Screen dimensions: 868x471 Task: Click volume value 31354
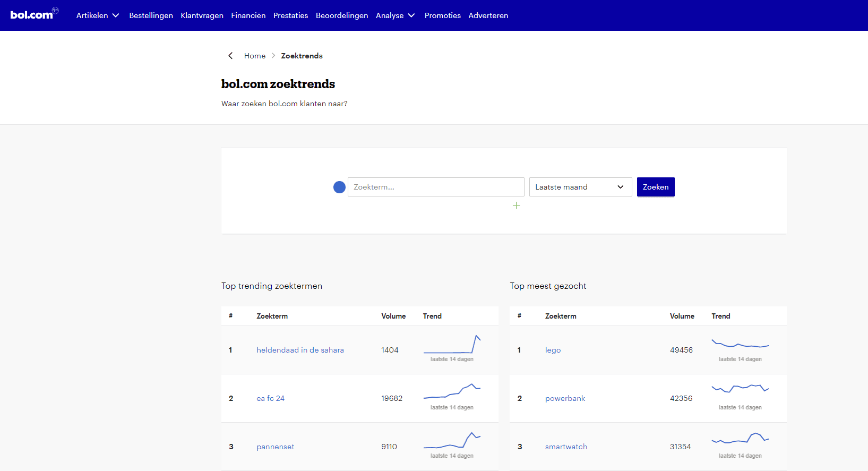click(680, 447)
